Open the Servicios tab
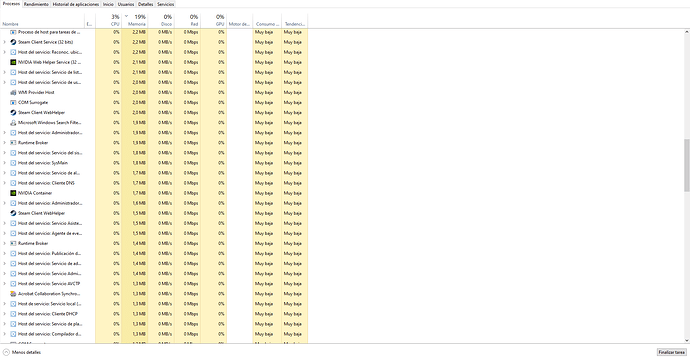 click(165, 4)
